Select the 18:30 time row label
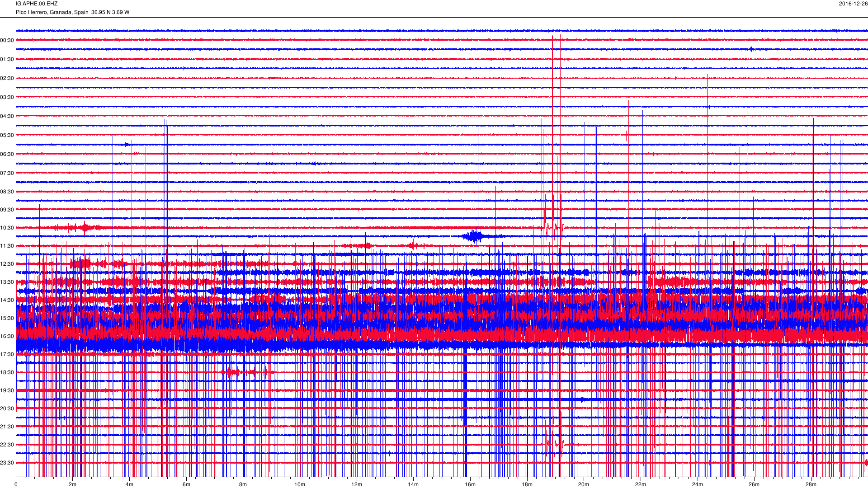Screen dimensions: 868x488 pyautogui.click(x=7, y=372)
